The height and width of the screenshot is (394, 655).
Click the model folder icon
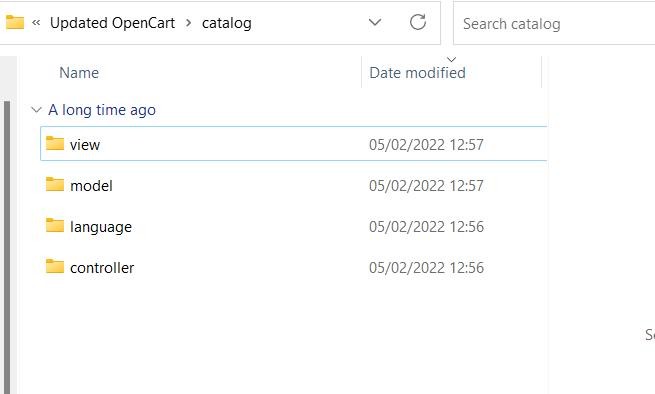[55, 184]
